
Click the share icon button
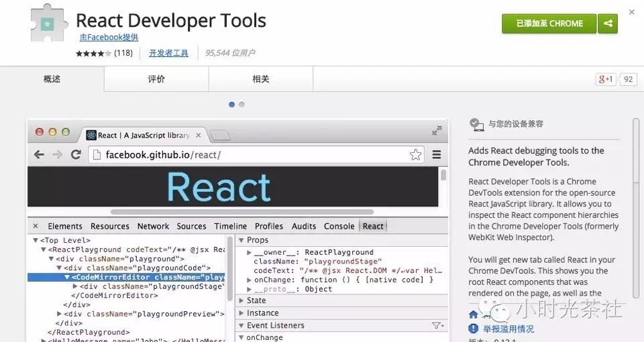click(608, 23)
